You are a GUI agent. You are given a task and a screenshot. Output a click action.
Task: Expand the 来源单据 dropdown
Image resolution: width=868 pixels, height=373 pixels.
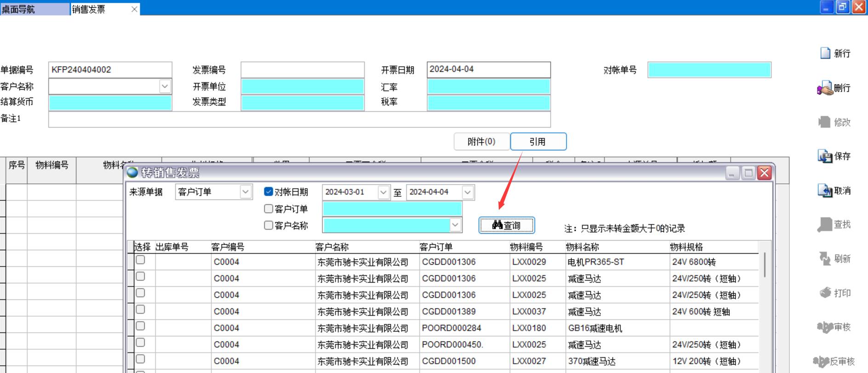[246, 192]
